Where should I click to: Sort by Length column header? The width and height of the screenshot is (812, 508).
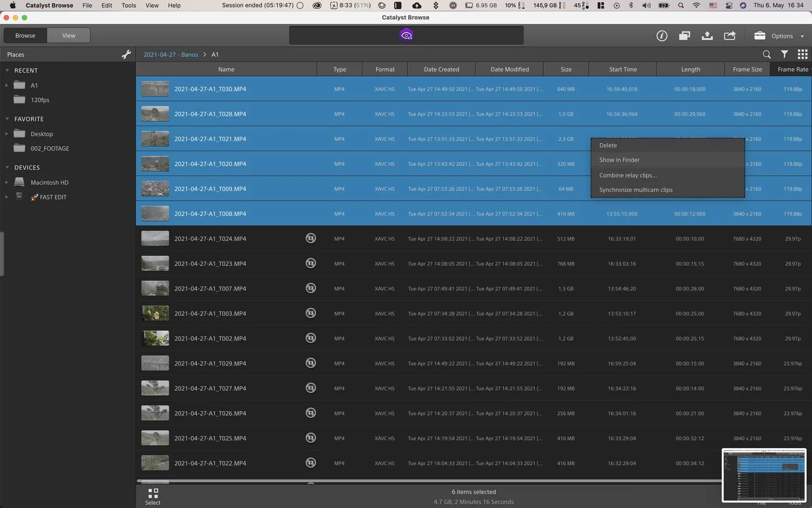pos(691,69)
